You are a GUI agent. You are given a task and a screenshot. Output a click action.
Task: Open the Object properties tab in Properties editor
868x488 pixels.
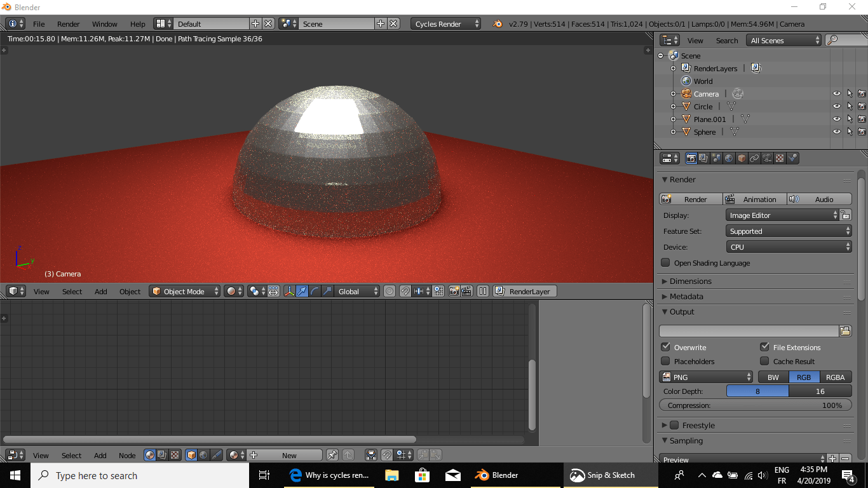coord(742,158)
